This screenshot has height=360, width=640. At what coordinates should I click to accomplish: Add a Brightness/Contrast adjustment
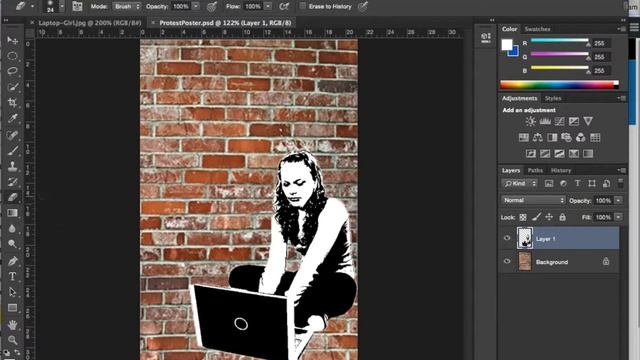pyautogui.click(x=530, y=121)
